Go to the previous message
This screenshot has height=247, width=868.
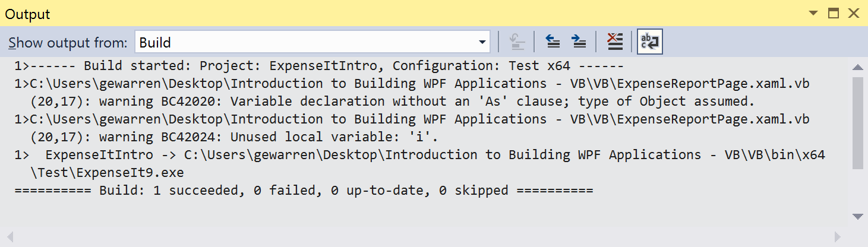click(553, 42)
